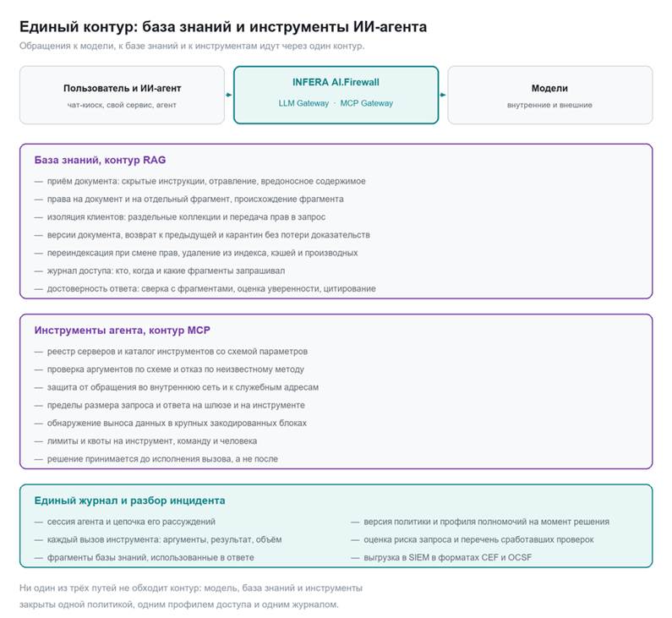
Task: Click оценка риска запроса list item
Action: click(473, 539)
